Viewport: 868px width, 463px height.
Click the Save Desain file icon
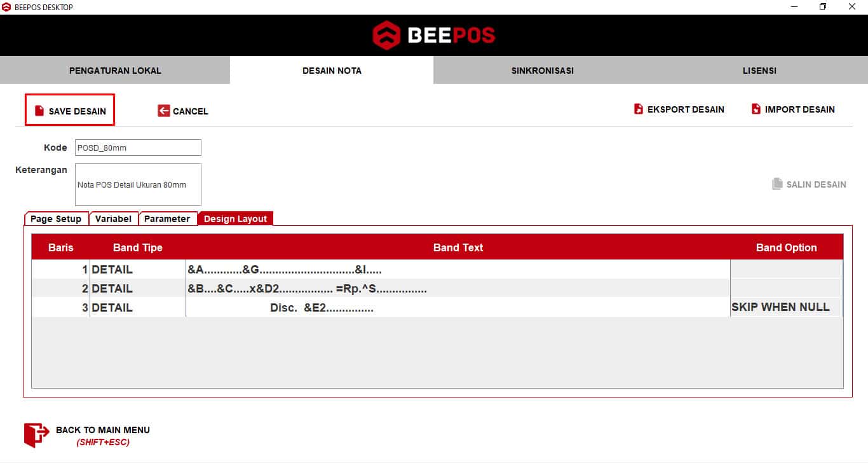39,111
